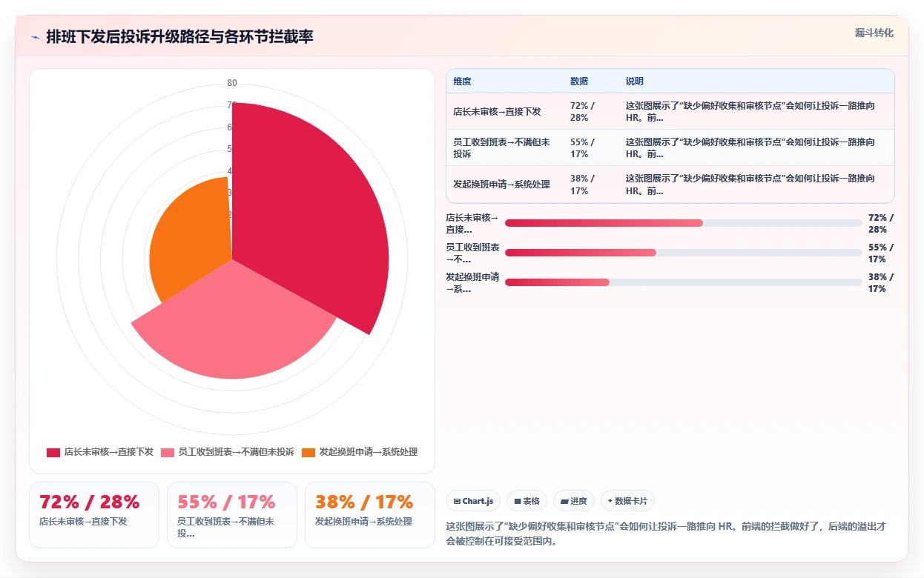924x578 pixels.
Task: Click the description text in the 店长未审核 row
Action: tap(750, 112)
